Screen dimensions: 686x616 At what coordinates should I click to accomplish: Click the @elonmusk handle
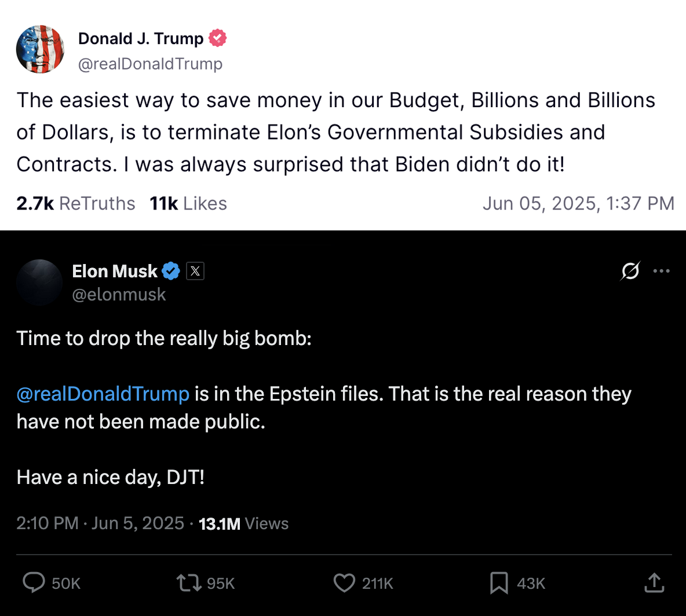(119, 295)
